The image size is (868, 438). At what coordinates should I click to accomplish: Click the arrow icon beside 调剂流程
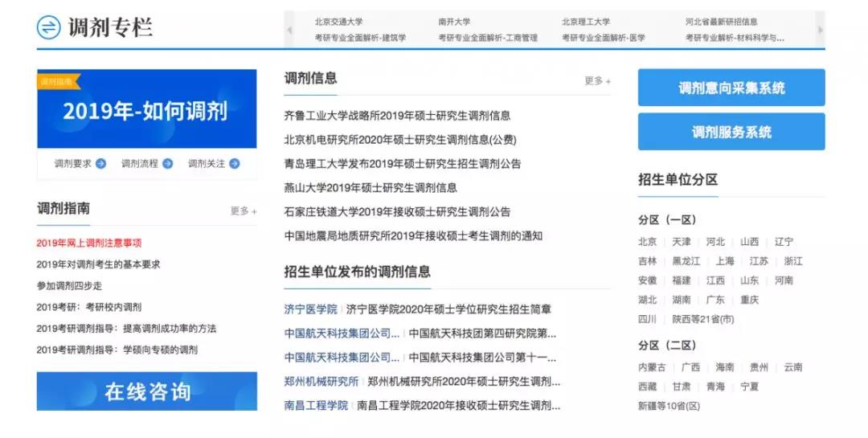point(168,163)
